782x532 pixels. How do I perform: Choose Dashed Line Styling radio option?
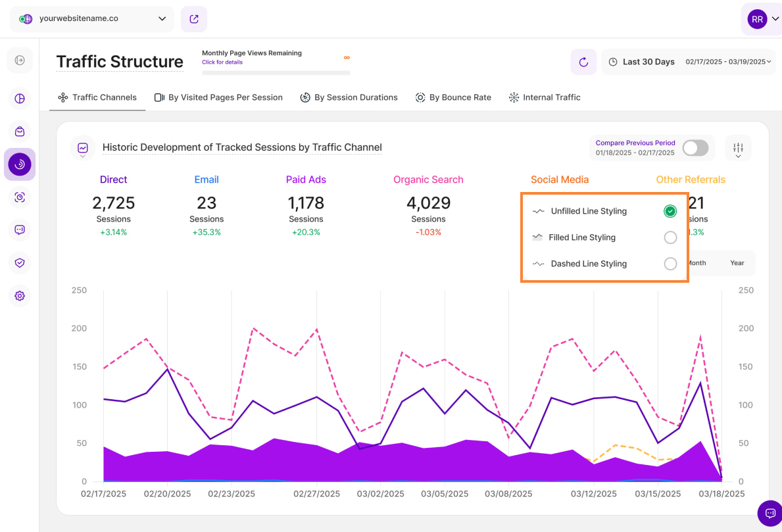[670, 264]
